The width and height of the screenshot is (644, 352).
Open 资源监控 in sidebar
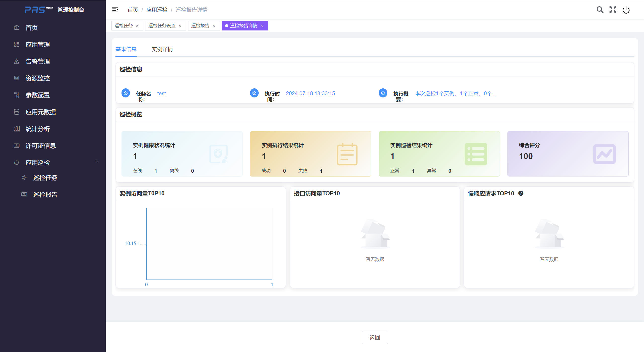[x=38, y=78]
